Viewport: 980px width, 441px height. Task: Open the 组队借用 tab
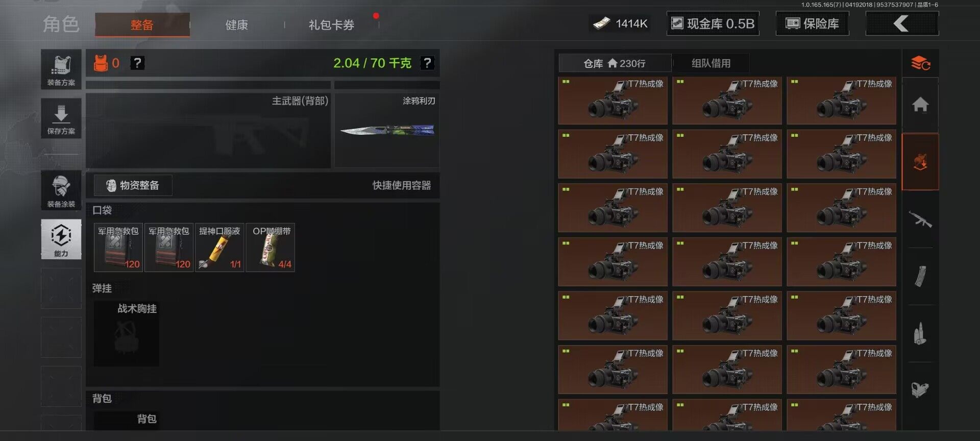coord(711,63)
